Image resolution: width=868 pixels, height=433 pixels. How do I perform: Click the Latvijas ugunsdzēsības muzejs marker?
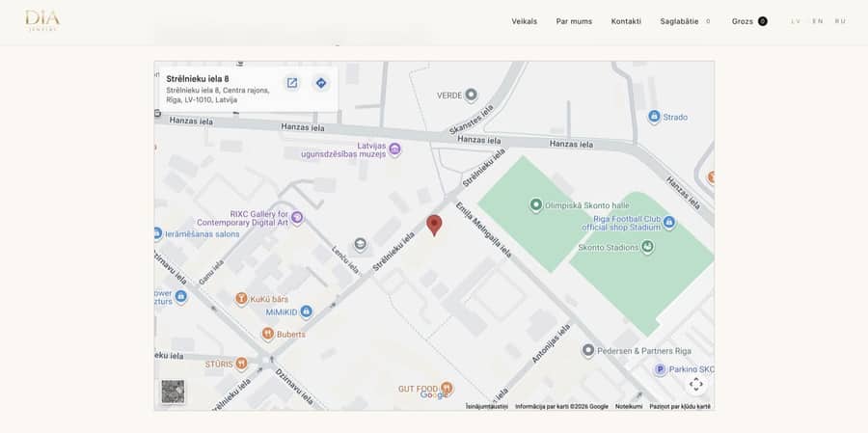[394, 149]
